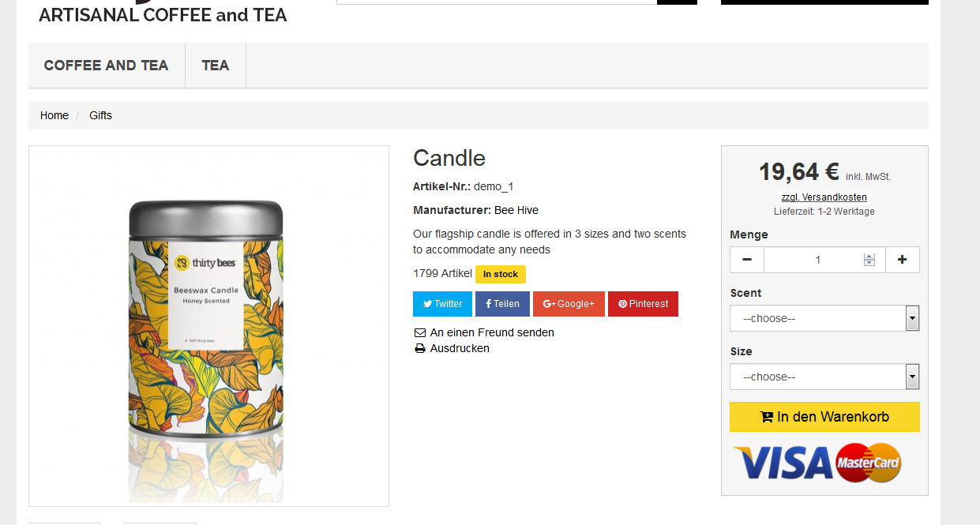Click the quantity field's spinner arrows
Image resolution: width=980 pixels, height=525 pixels.
click(869, 260)
